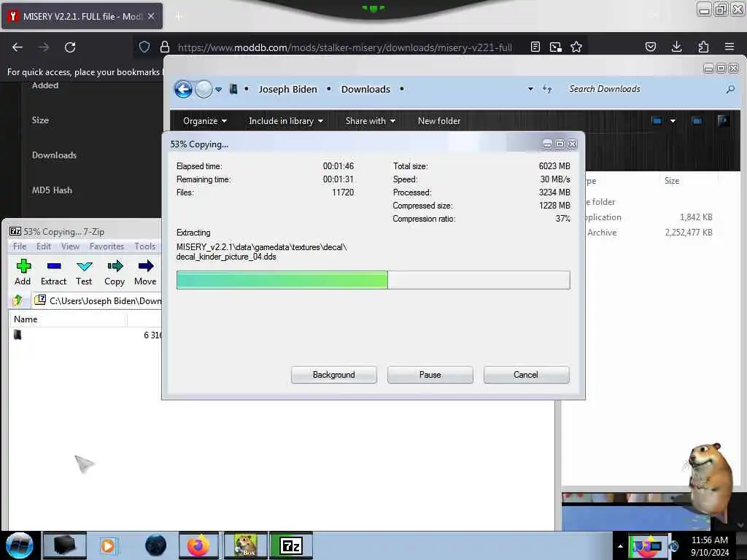Open 7-Zip Favorites menu
Image resolution: width=747 pixels, height=560 pixels.
107,246
